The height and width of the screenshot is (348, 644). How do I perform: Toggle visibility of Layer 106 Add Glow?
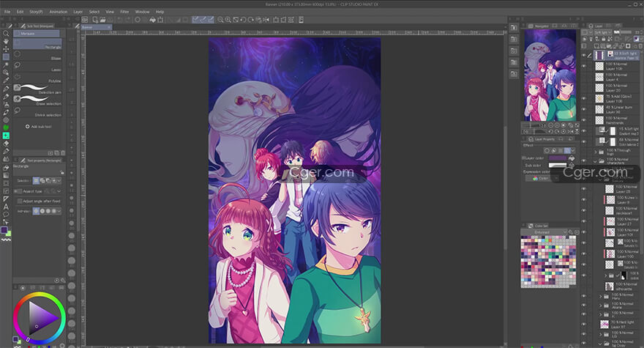[x=584, y=98]
